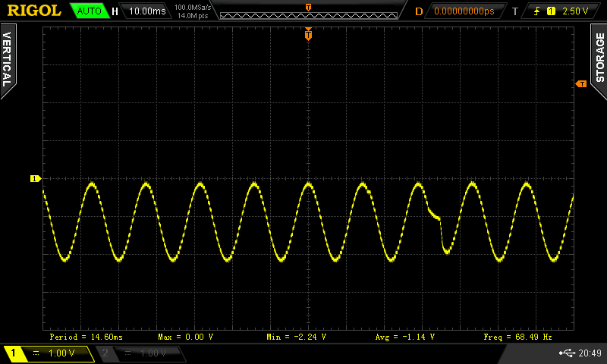Open the VERTICAL side tab

(8, 60)
